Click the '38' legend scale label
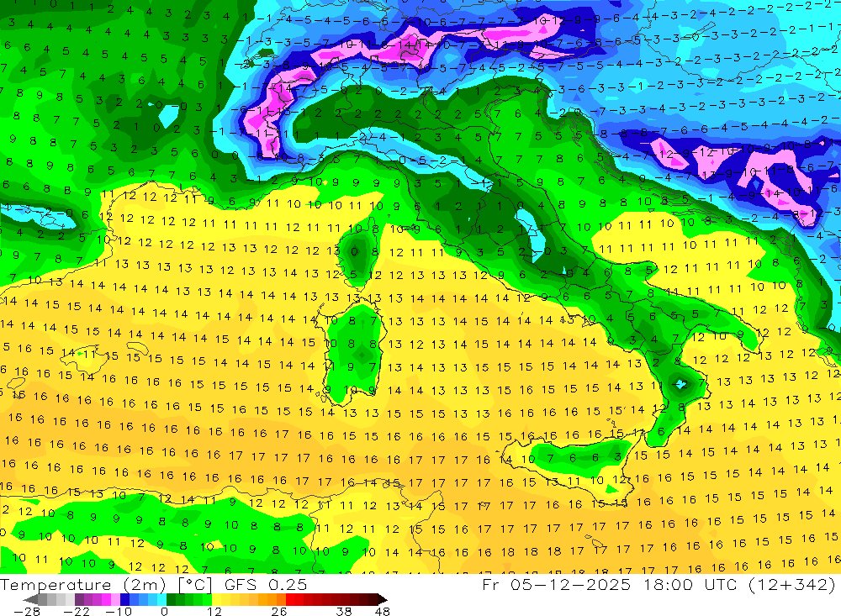Screen dimensions: 841x616 [344, 611]
